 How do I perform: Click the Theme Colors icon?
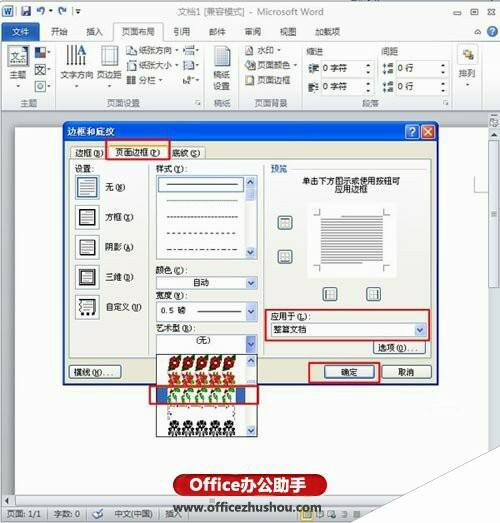tap(41, 53)
